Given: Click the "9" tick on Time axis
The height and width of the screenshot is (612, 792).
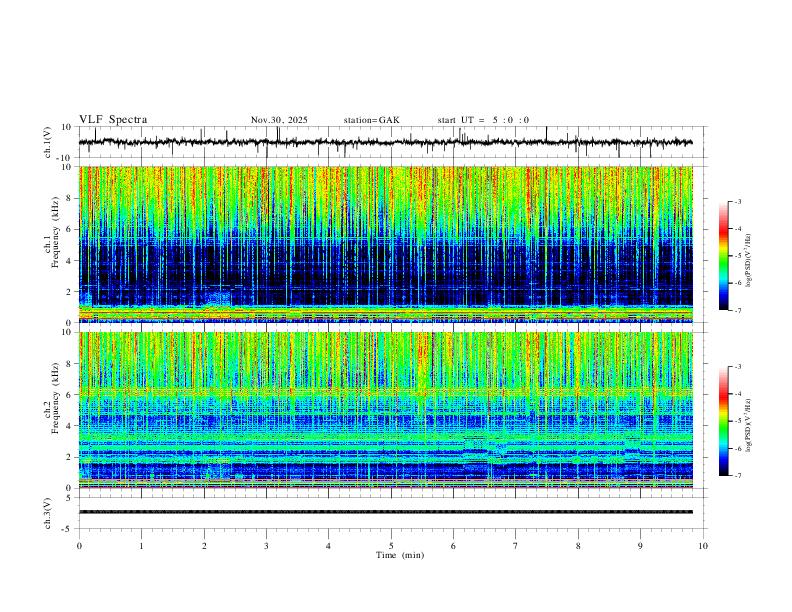Looking at the screenshot, I should click(x=640, y=546).
